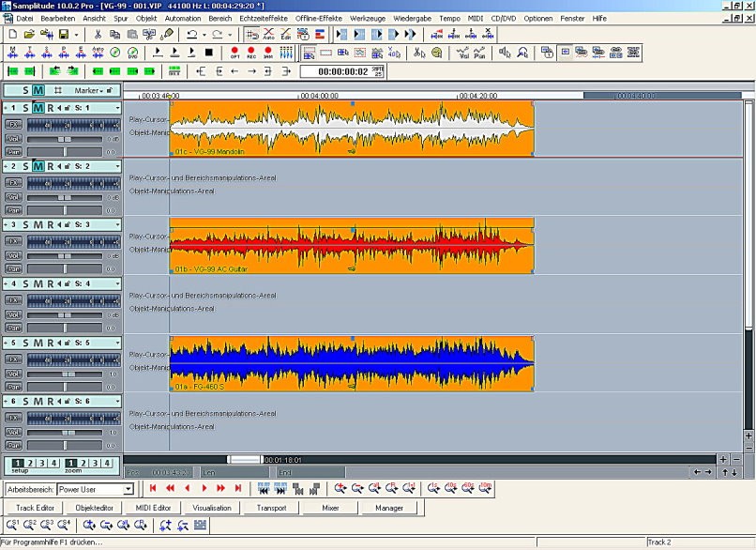The width and height of the screenshot is (756, 550).
Task: Zoom to 1s with the magnifier icon
Action: pyautogui.click(x=433, y=488)
